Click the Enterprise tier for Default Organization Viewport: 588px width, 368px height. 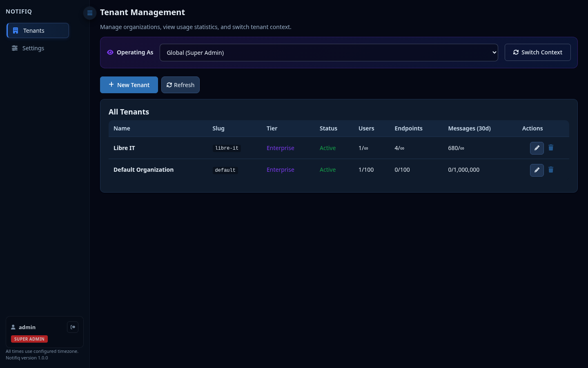tap(281, 170)
